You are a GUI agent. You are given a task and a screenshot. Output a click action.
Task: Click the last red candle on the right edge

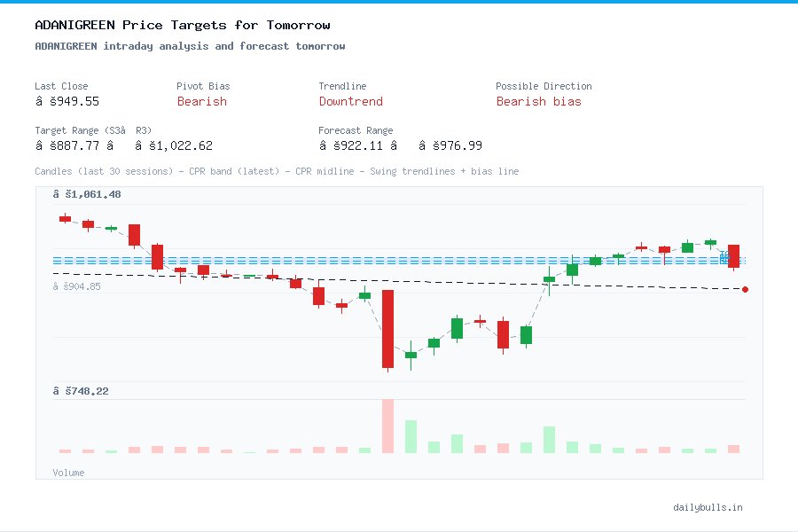tap(733, 257)
